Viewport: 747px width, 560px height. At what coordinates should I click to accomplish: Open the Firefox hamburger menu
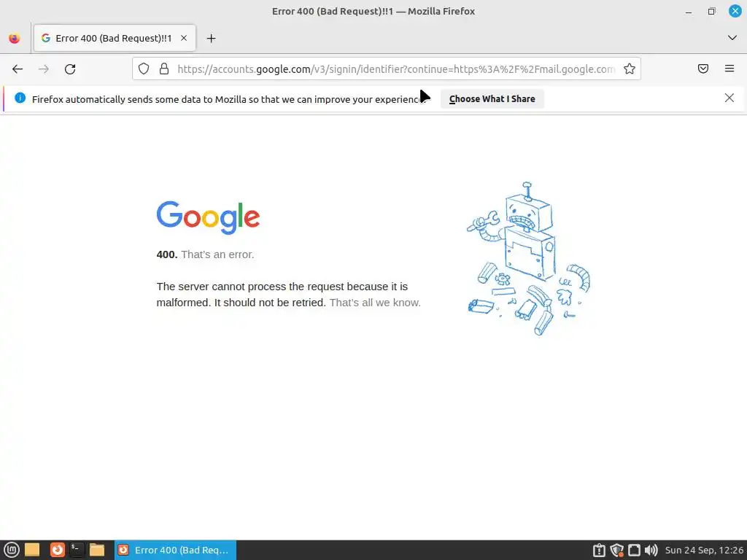pos(729,69)
